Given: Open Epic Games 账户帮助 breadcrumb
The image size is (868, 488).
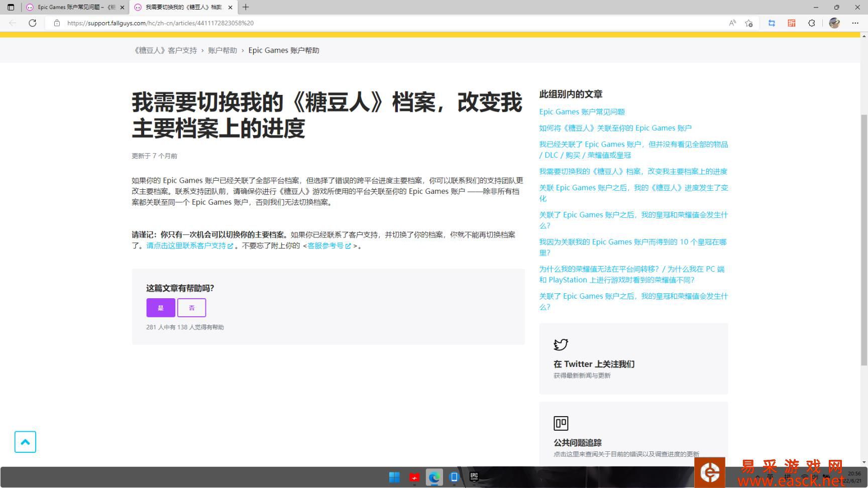Looking at the screenshot, I should (284, 50).
